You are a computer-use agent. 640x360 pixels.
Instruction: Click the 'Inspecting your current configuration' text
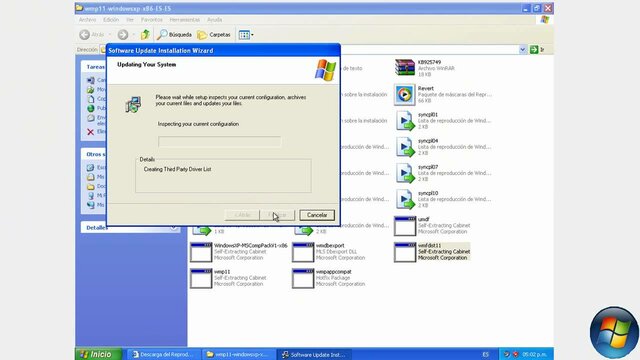click(x=198, y=124)
